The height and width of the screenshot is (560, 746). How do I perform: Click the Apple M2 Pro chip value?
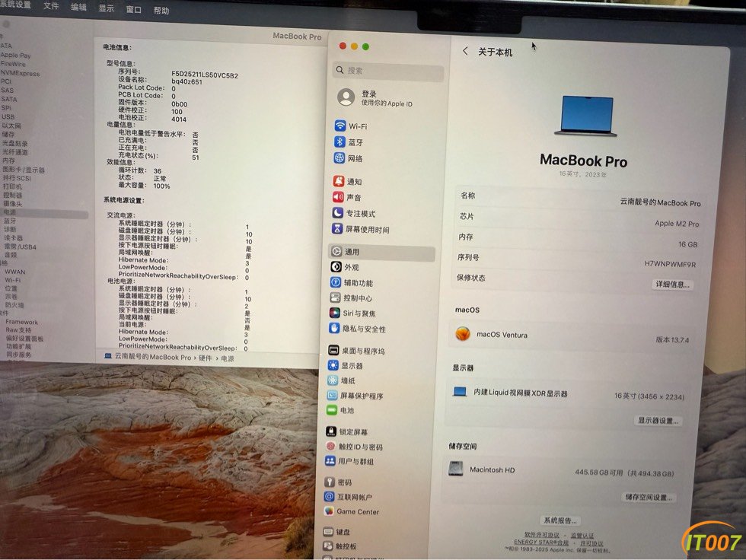pyautogui.click(x=677, y=224)
